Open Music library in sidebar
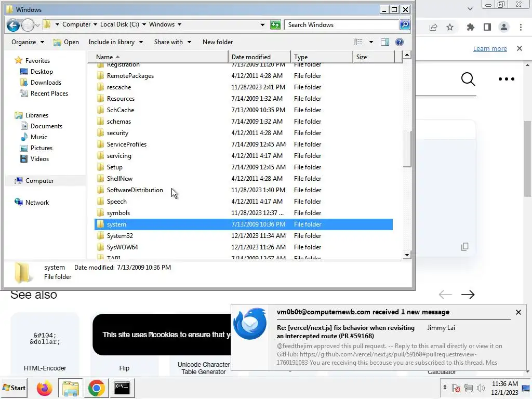 click(38, 137)
